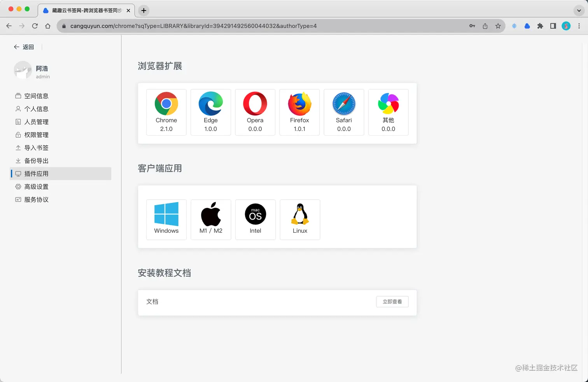Click the 立即查看 document button
The height and width of the screenshot is (382, 588).
(x=392, y=302)
